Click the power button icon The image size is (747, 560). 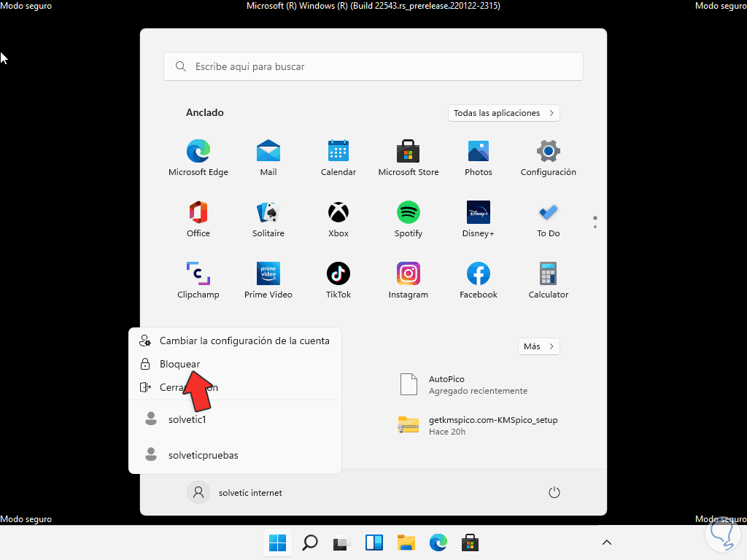click(x=554, y=492)
